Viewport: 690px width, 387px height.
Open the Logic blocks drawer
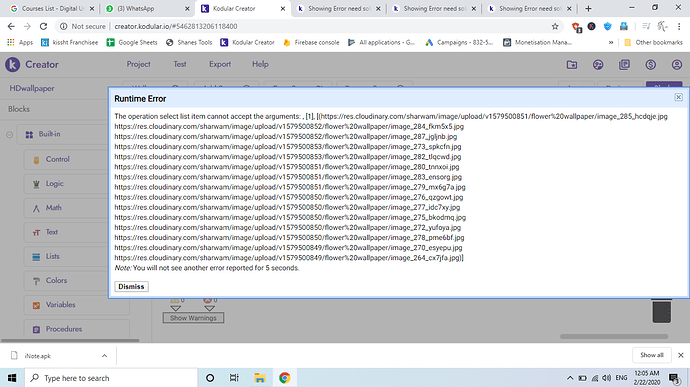(x=55, y=184)
